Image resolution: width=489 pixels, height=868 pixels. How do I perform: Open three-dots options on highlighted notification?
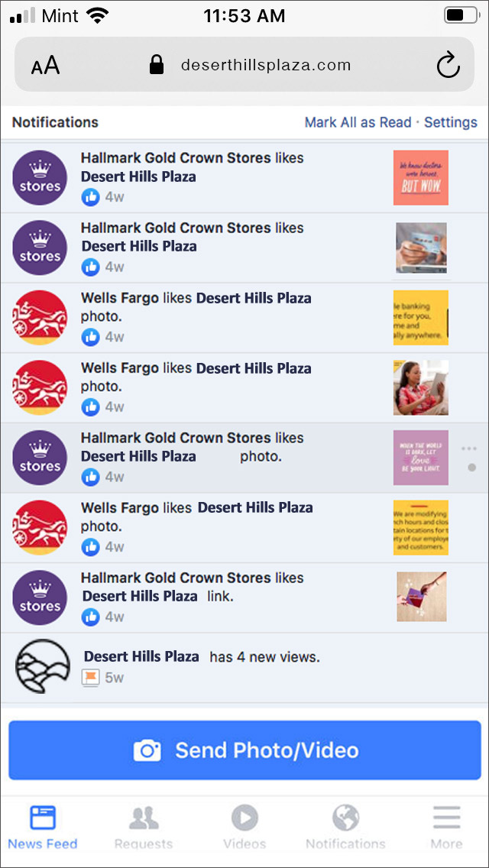(x=469, y=449)
